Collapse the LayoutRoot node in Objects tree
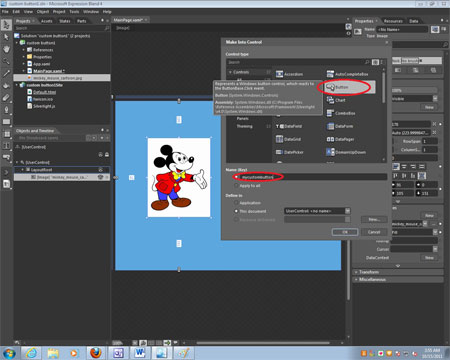450x360 pixels. [x=23, y=170]
